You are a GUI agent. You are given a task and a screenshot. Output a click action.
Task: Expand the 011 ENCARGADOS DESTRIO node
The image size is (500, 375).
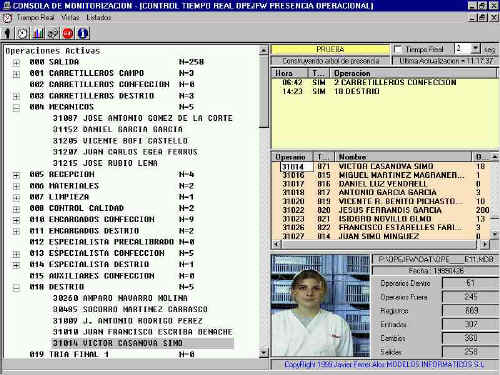[16, 231]
